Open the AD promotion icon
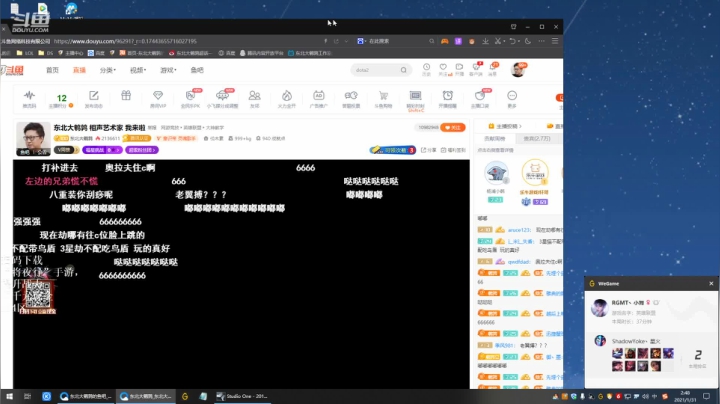Image resolution: width=720 pixels, height=404 pixels. pyautogui.click(x=319, y=98)
